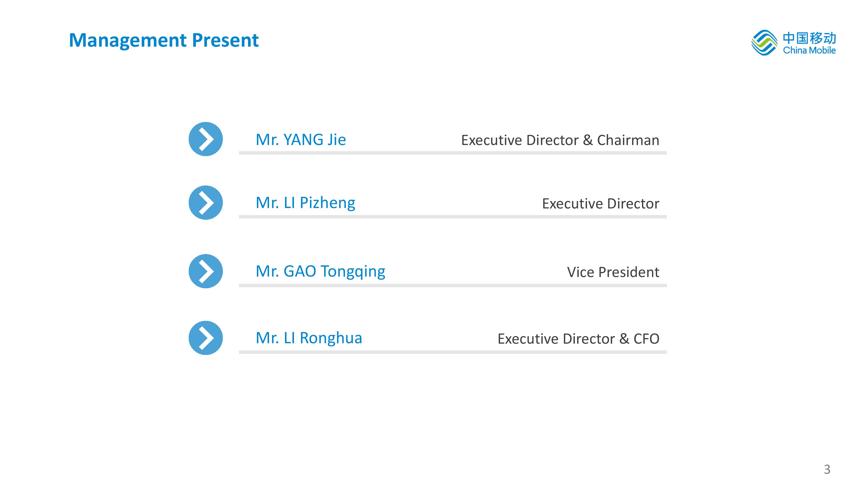The width and height of the screenshot is (868, 488).
Task: Click the name Mr. LI Pizheng
Action: 306,203
